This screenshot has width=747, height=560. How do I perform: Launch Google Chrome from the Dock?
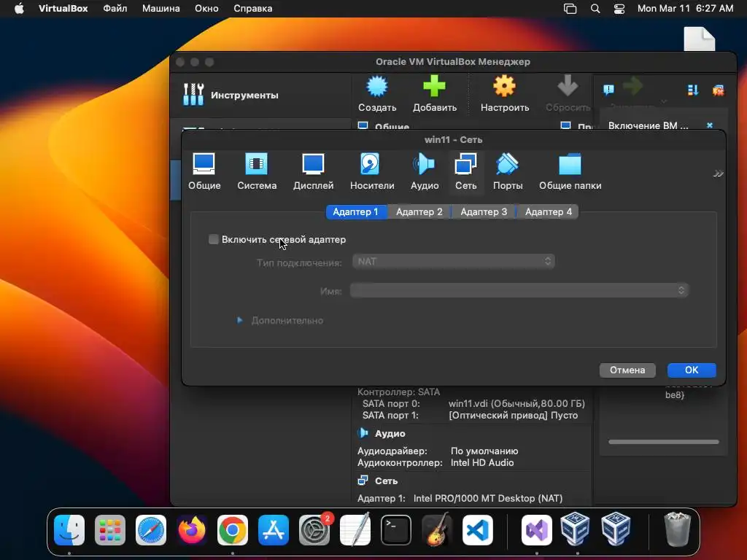click(x=233, y=530)
